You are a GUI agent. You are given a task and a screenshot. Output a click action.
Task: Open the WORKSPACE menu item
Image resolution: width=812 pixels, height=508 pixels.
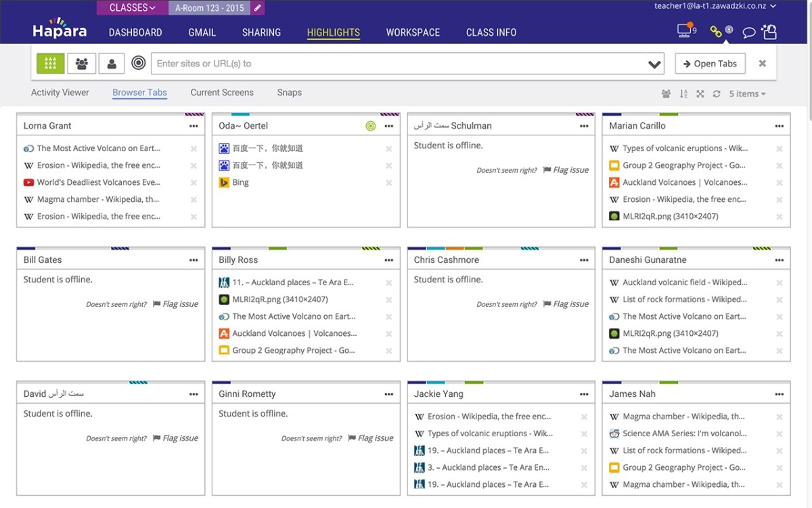[413, 33]
